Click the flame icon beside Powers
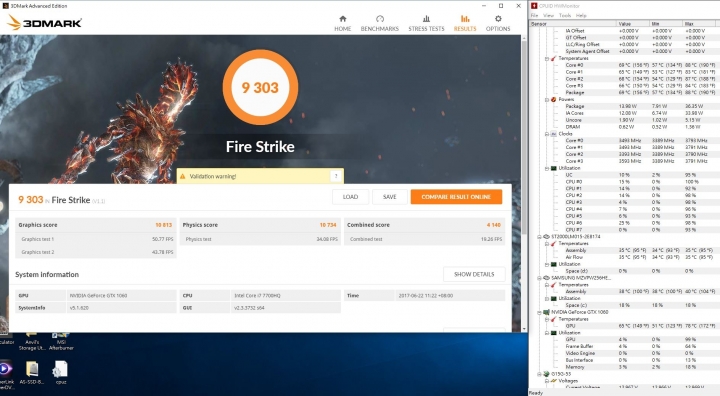 click(553, 99)
